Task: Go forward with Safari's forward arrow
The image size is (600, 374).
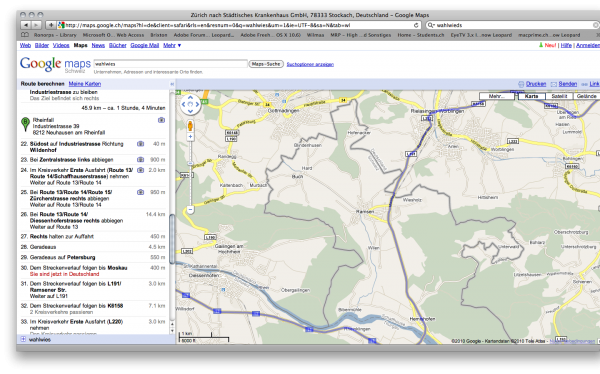Action: click(36, 25)
